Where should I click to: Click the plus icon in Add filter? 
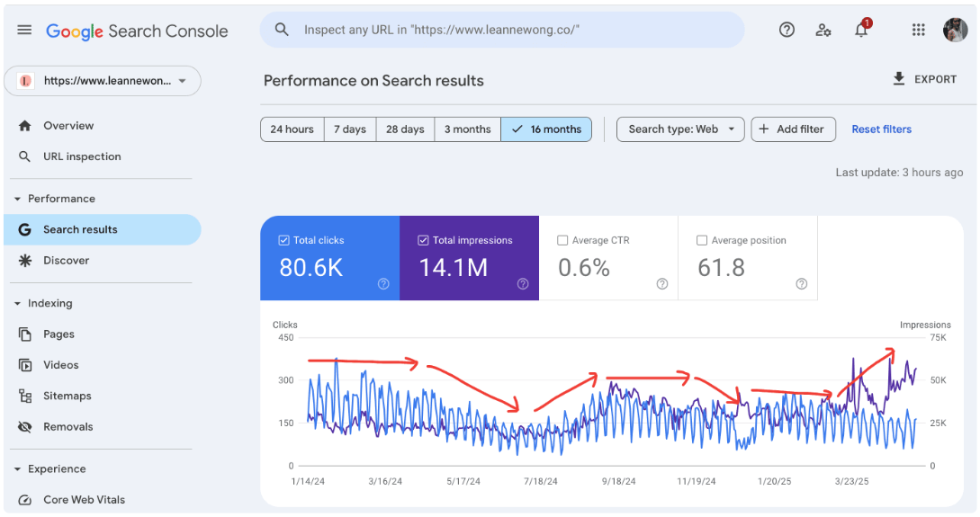pyautogui.click(x=764, y=129)
